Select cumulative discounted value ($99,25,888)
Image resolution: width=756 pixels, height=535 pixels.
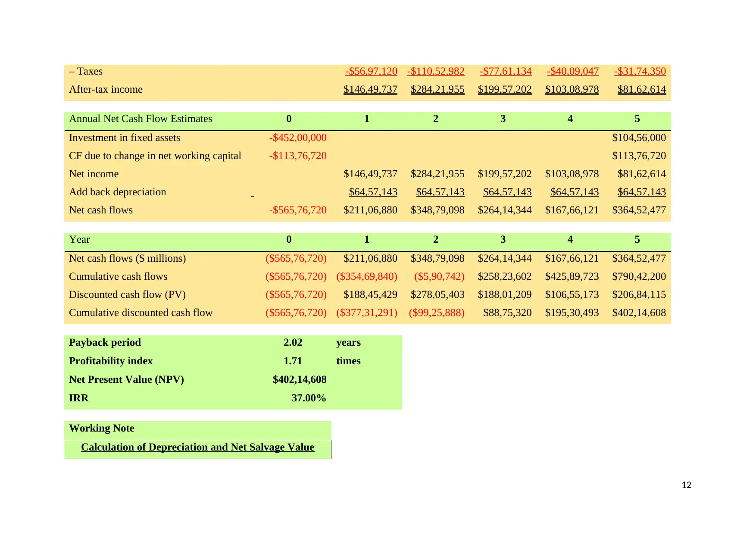437,313
